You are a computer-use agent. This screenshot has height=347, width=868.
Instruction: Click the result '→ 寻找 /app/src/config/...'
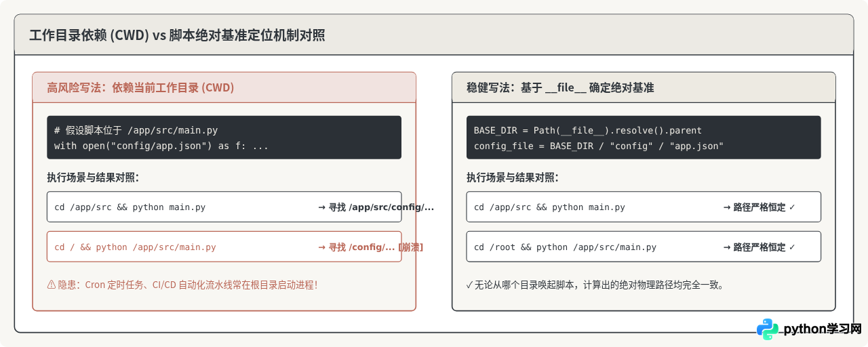tap(376, 207)
